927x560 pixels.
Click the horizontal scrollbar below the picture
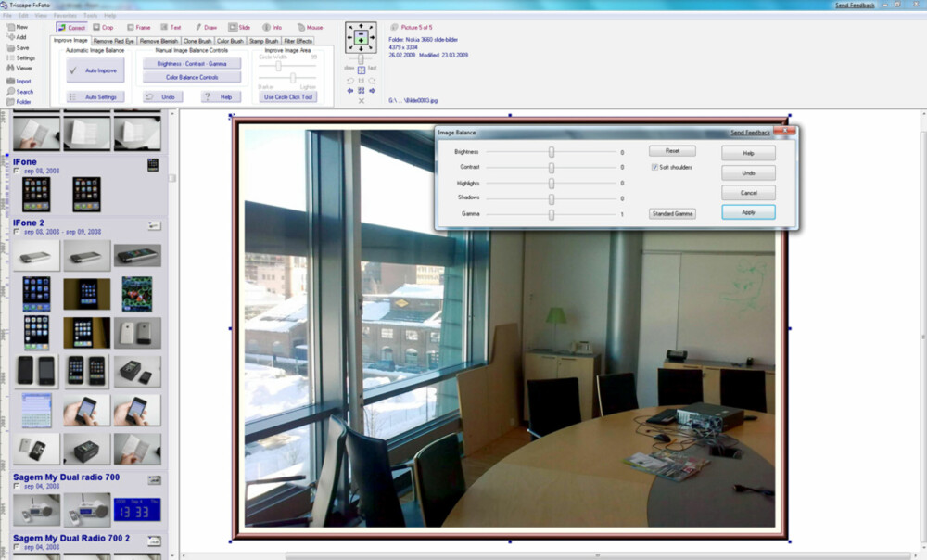click(x=597, y=556)
